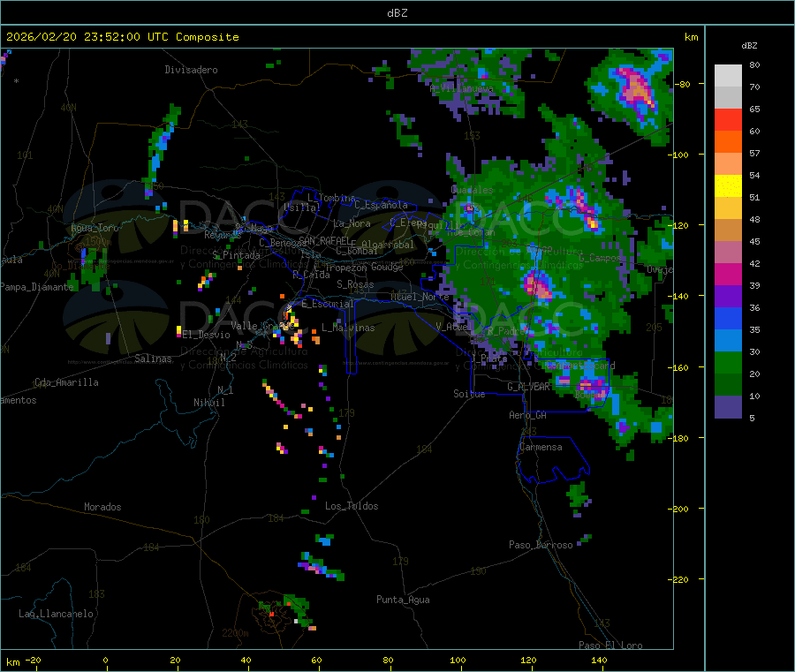Click the Salinas map label
Screen dimensions: 795x672
153,359
